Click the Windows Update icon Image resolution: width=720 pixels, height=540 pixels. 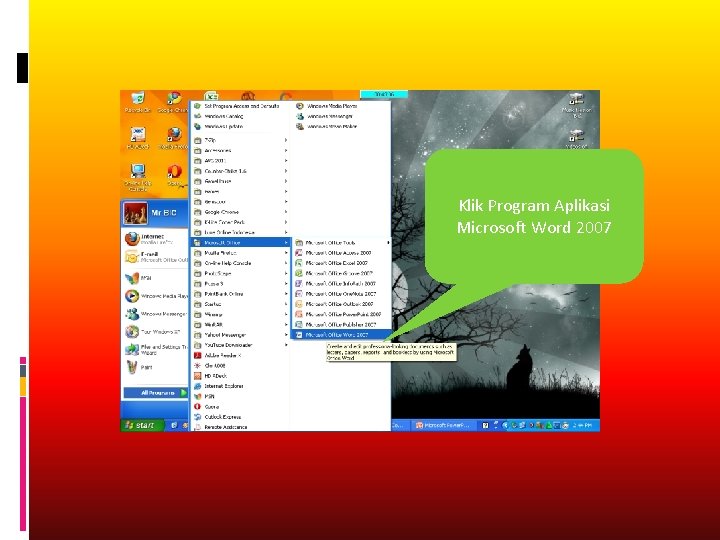point(197,126)
